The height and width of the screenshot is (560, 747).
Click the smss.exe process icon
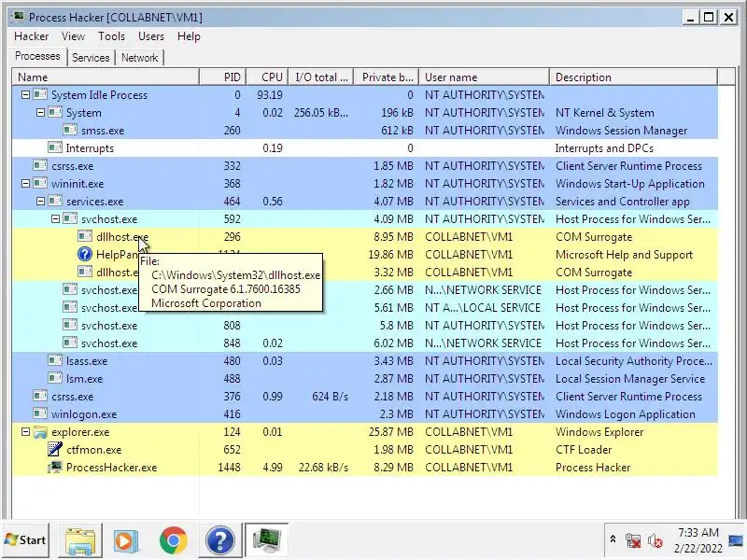pyautogui.click(x=70, y=130)
